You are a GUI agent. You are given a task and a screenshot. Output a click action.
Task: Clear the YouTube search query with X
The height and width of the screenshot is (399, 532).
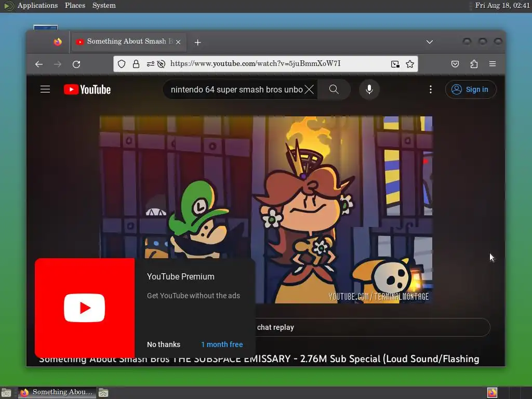pos(309,89)
